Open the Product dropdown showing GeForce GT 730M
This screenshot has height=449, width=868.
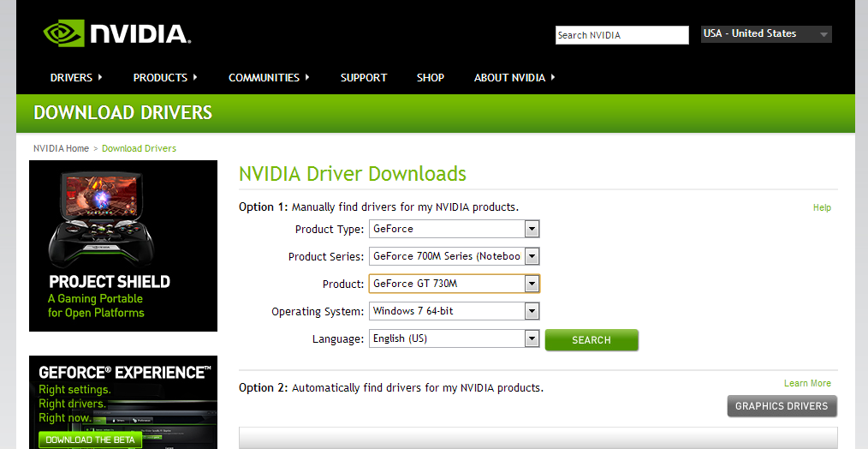pos(454,284)
